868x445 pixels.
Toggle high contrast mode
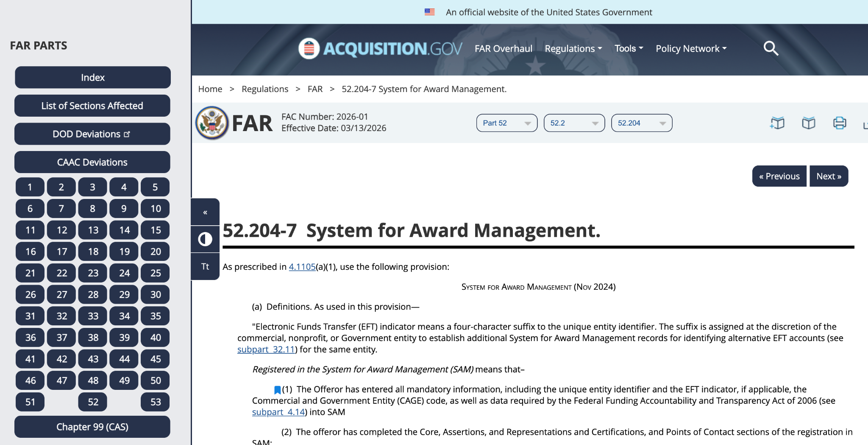(x=205, y=239)
